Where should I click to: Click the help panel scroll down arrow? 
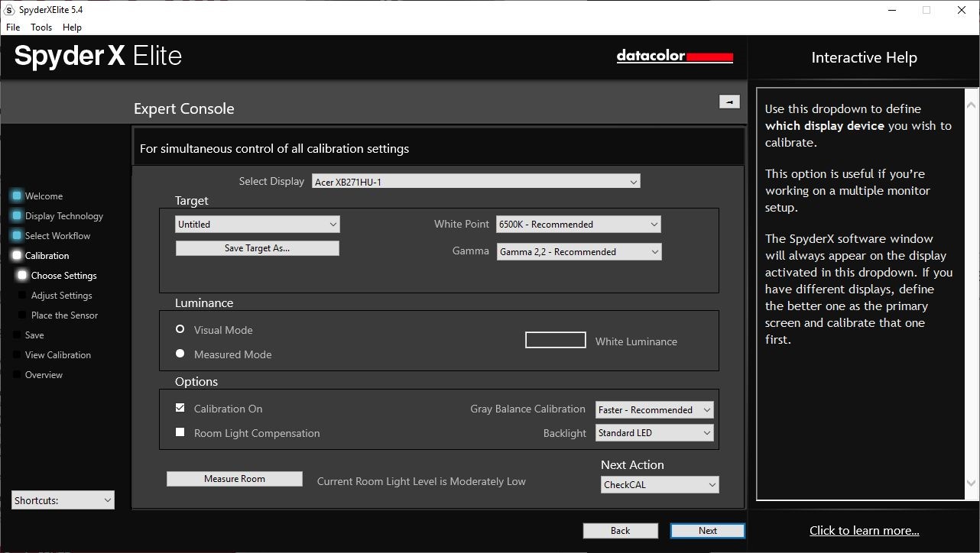pos(972,483)
